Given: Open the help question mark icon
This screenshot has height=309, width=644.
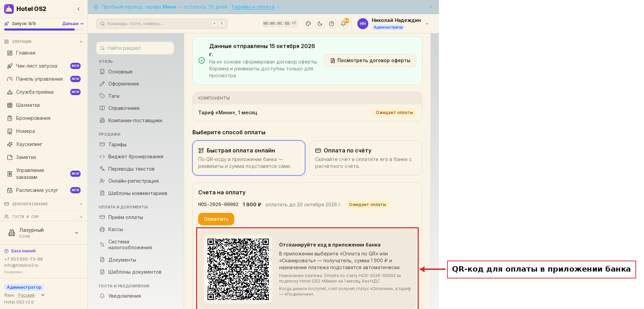Looking at the screenshot, I should pyautogui.click(x=332, y=24).
